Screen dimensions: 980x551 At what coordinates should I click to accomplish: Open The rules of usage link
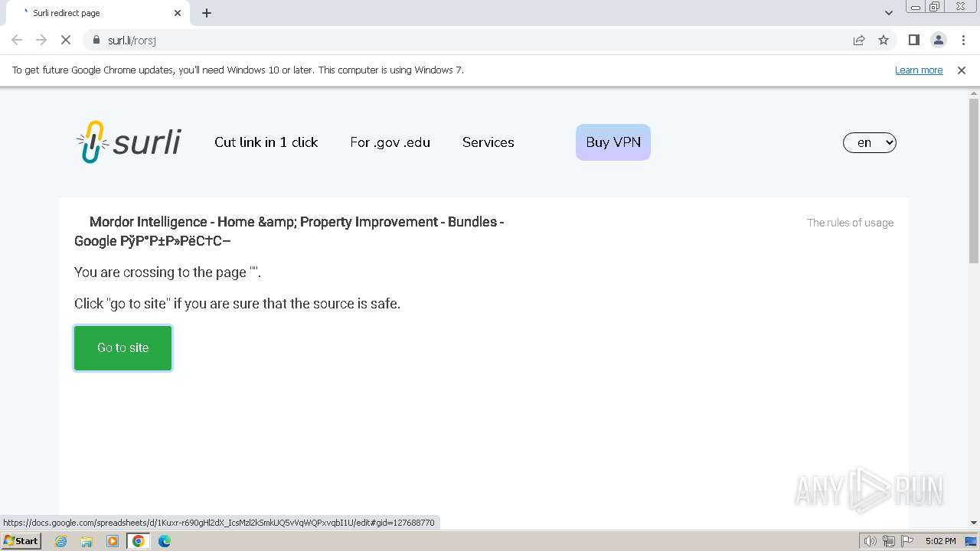(x=850, y=223)
